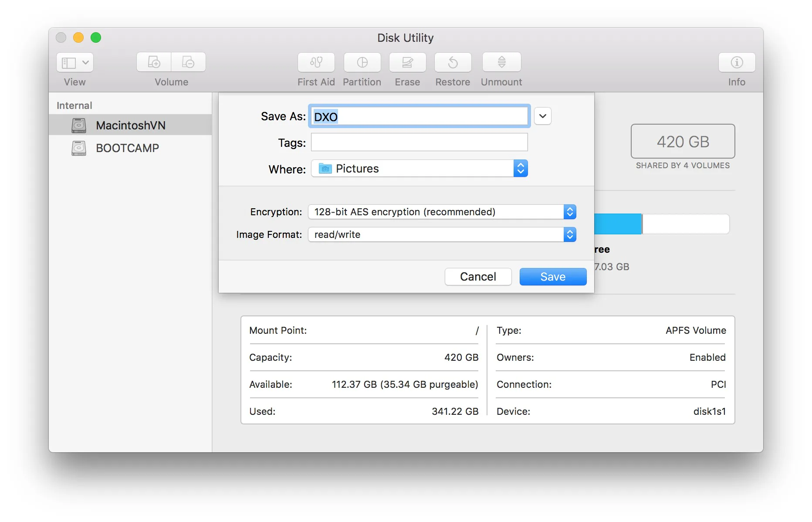812x522 pixels.
Task: Open the Where Pictures location dropdown
Action: pos(419,169)
